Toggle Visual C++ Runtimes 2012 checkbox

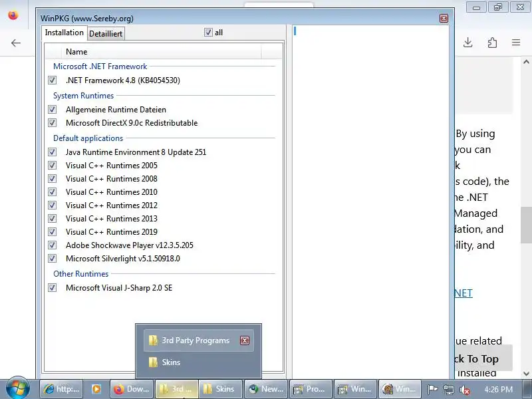52,205
